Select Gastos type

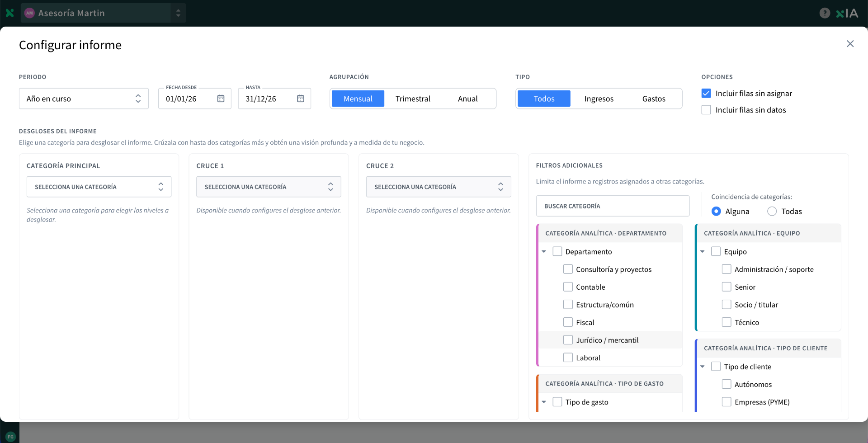pyautogui.click(x=654, y=99)
